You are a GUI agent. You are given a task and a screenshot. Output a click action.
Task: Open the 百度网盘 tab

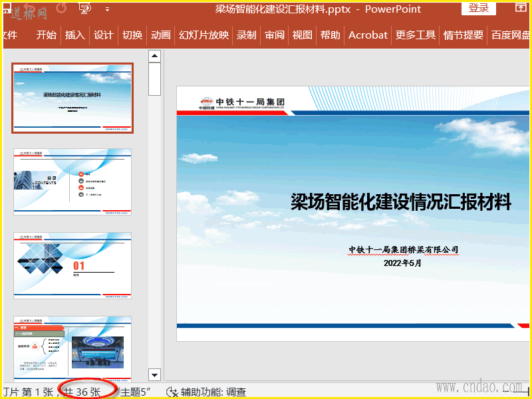(x=511, y=35)
